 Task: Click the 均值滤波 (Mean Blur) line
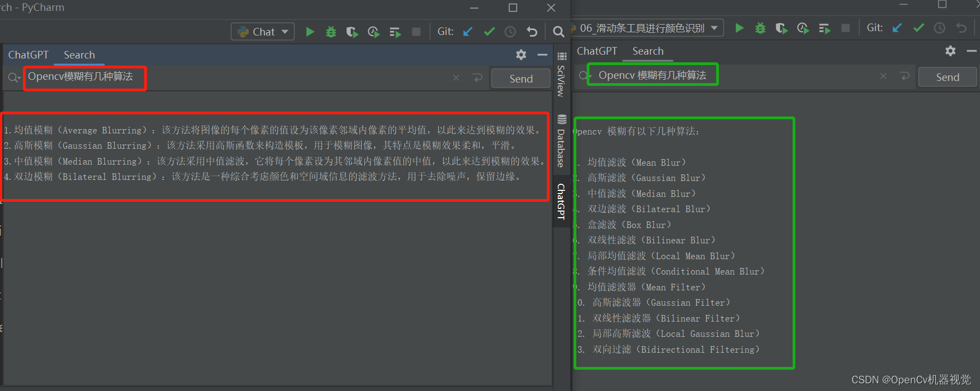tap(632, 162)
